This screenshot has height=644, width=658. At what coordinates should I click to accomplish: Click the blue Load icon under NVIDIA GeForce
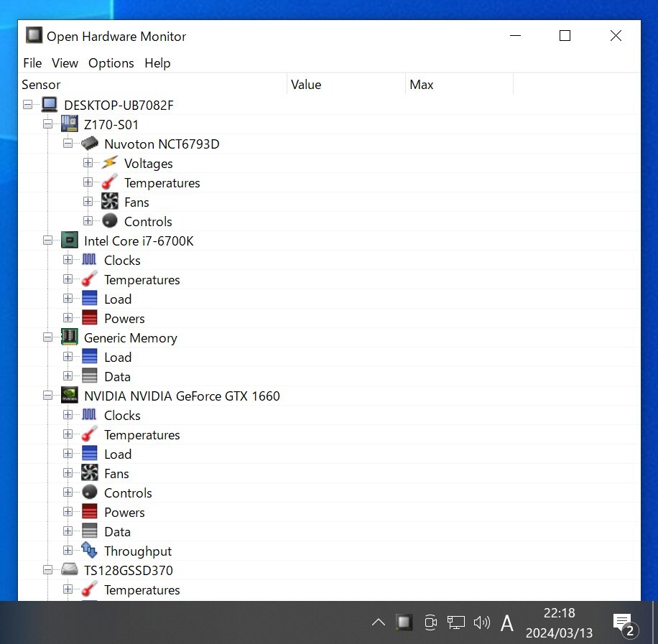coord(89,454)
